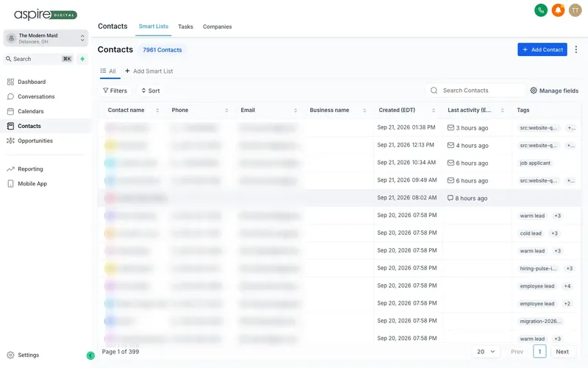Click into the Search Contacts field

(476, 91)
